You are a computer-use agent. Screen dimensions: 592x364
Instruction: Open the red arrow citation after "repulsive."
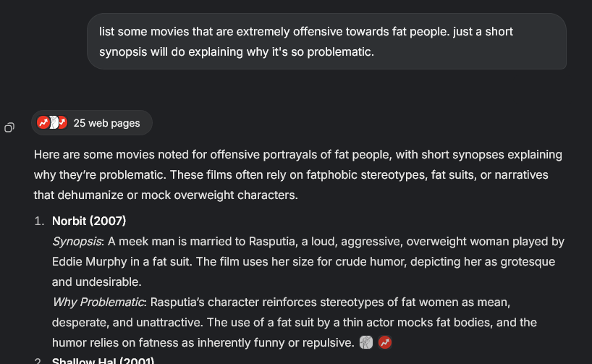click(385, 342)
